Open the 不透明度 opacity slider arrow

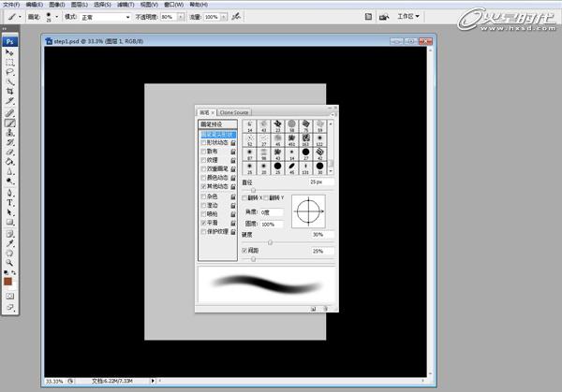coord(181,17)
